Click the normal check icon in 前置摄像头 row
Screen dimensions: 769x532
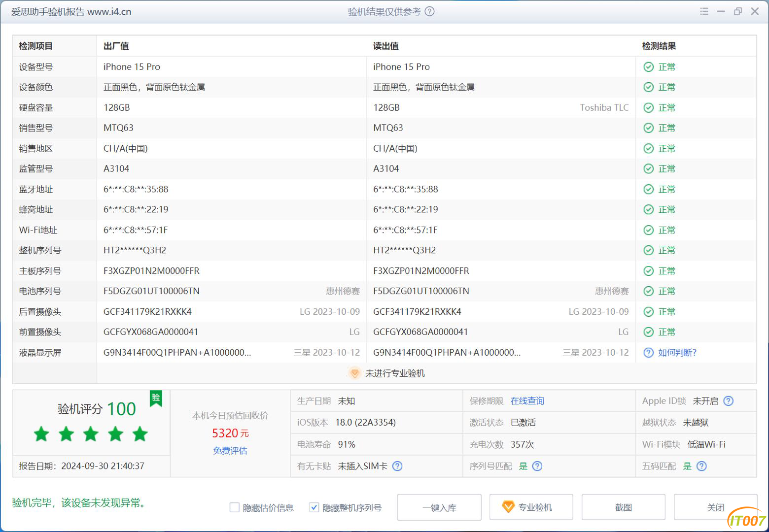pos(649,332)
